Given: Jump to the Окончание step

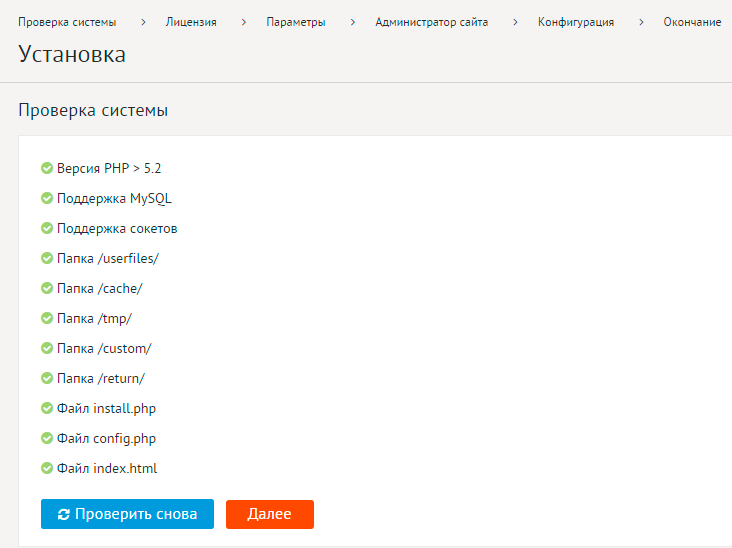Looking at the screenshot, I should coord(692,22).
